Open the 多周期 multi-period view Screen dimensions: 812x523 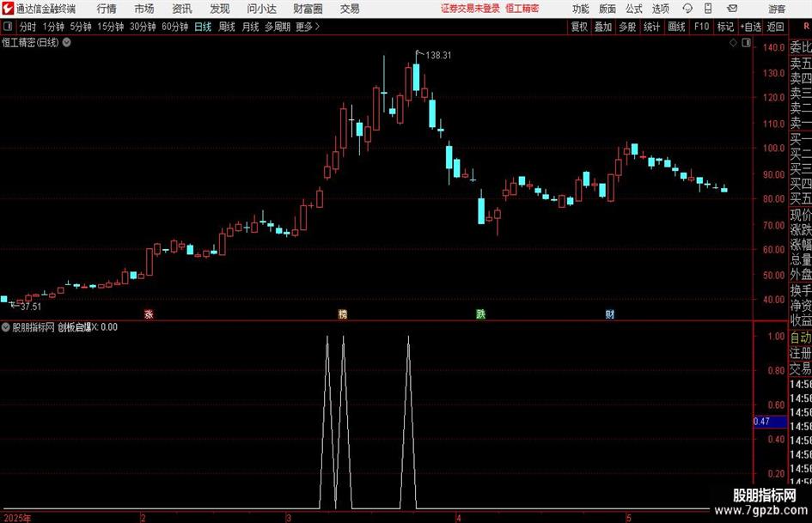278,27
